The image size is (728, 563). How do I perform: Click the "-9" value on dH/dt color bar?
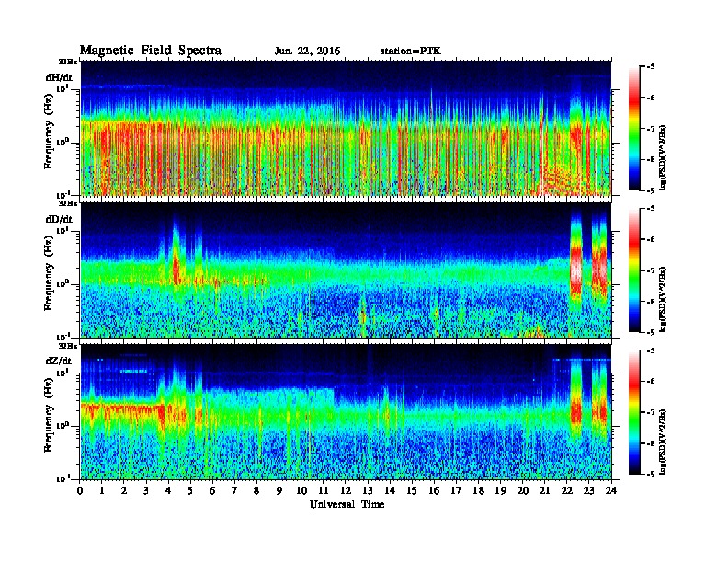pos(651,190)
